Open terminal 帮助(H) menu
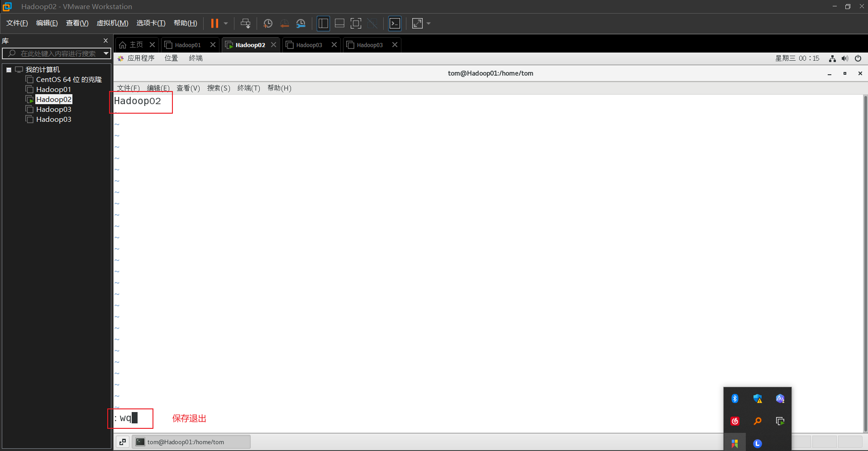The width and height of the screenshot is (868, 451). point(279,88)
